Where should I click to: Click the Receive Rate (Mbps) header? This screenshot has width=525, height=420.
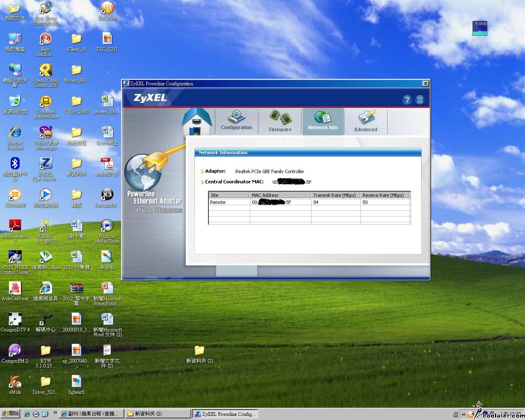(385, 195)
